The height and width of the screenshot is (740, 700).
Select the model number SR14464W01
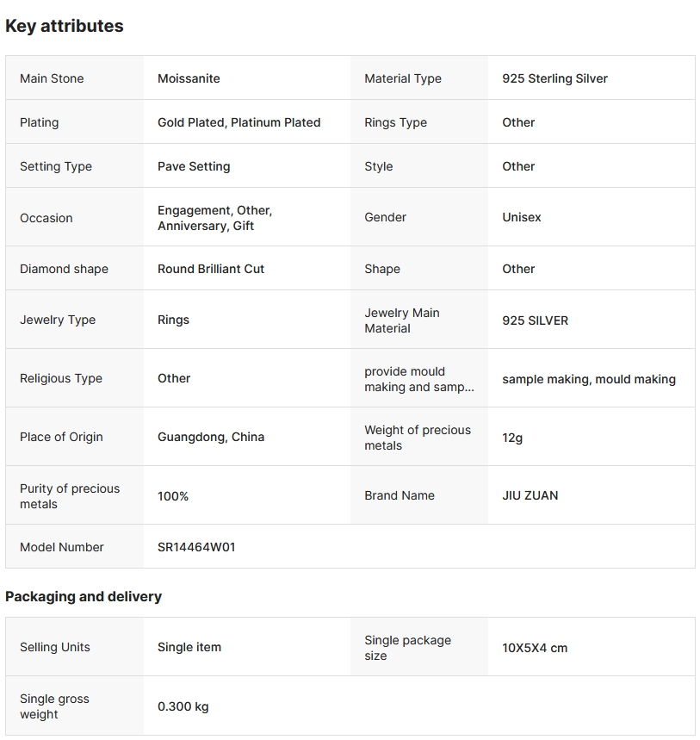coord(196,547)
